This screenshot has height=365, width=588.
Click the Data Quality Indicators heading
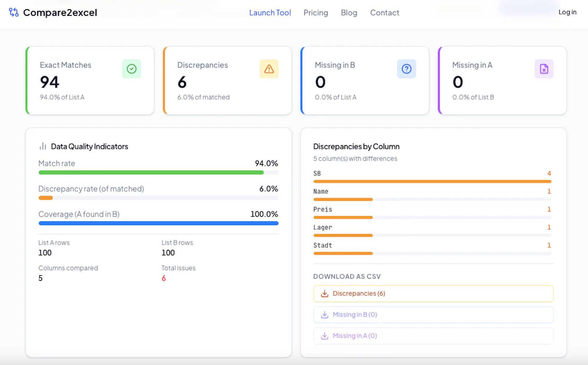pyautogui.click(x=89, y=146)
